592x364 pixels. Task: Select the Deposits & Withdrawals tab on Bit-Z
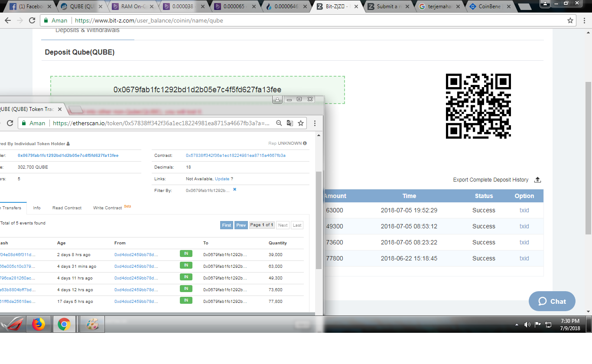tap(88, 30)
